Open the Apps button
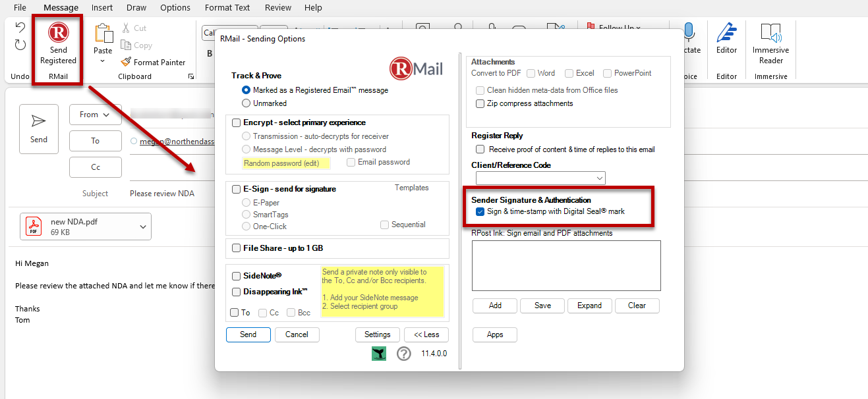 click(x=495, y=334)
